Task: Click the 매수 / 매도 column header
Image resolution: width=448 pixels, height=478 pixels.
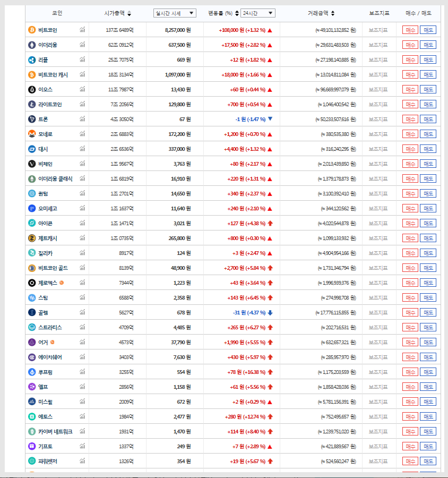Action: pyautogui.click(x=418, y=13)
